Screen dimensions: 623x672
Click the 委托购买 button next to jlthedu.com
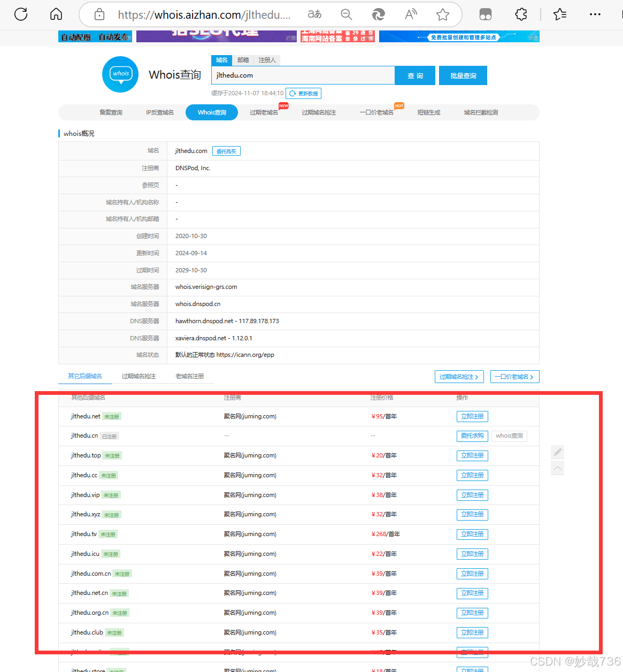pos(226,151)
